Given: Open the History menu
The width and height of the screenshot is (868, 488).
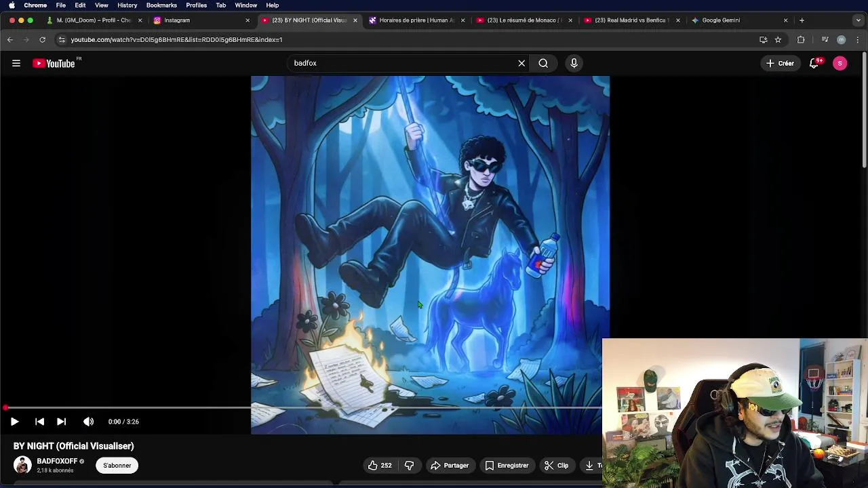Looking at the screenshot, I should [127, 5].
